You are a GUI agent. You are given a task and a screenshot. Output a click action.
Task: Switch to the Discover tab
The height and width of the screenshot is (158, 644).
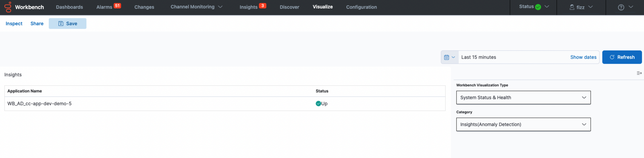point(289,7)
